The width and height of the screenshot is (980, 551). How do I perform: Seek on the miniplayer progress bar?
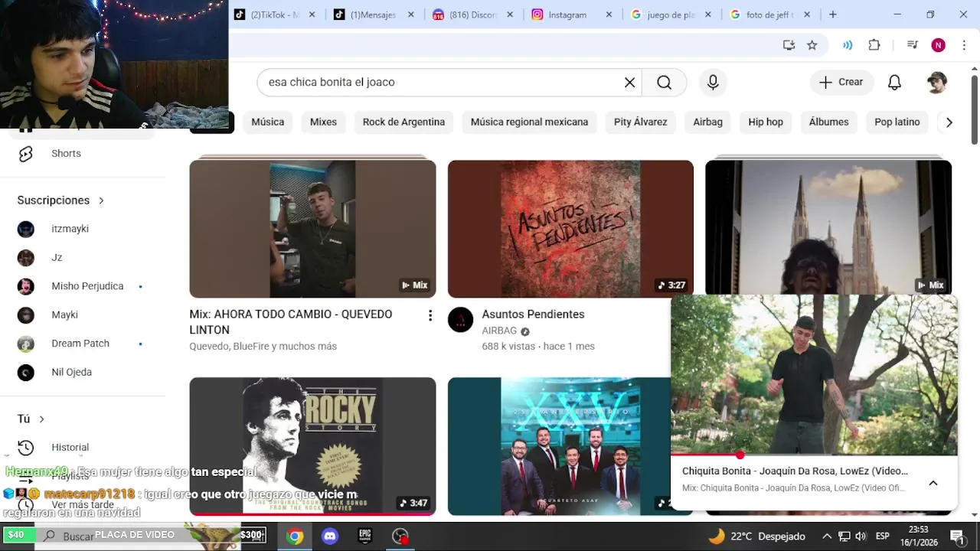point(814,455)
